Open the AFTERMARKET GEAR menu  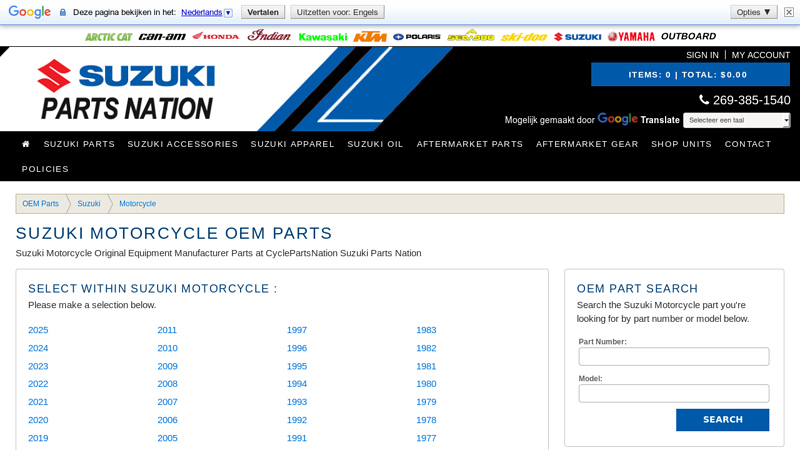(587, 144)
